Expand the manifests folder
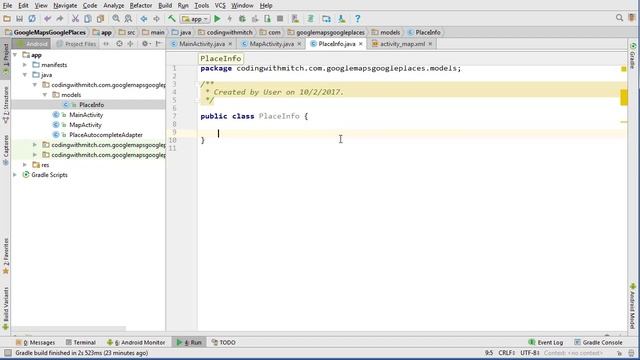 tap(25, 64)
